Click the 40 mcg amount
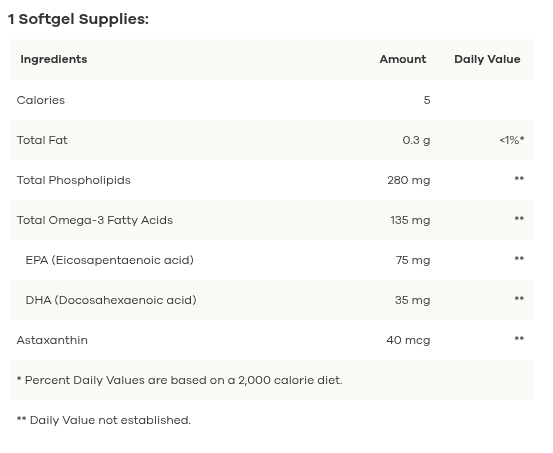This screenshot has height=453, width=553. coord(408,340)
